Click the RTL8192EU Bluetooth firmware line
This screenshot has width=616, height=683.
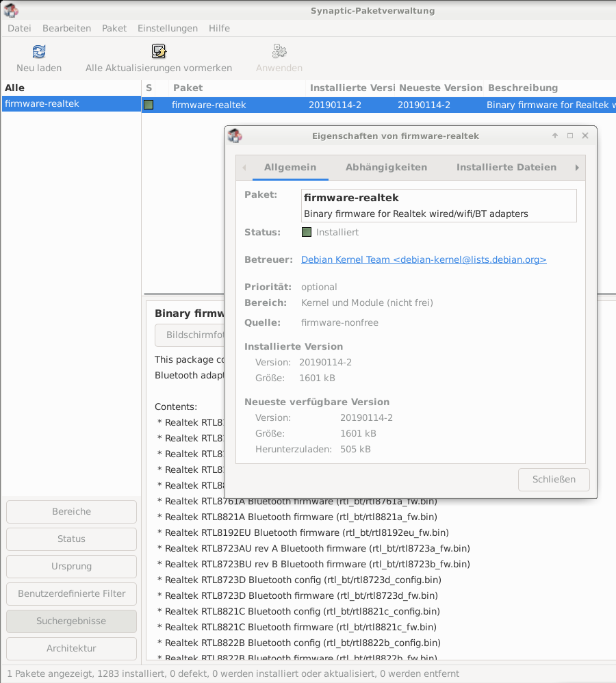303,532
